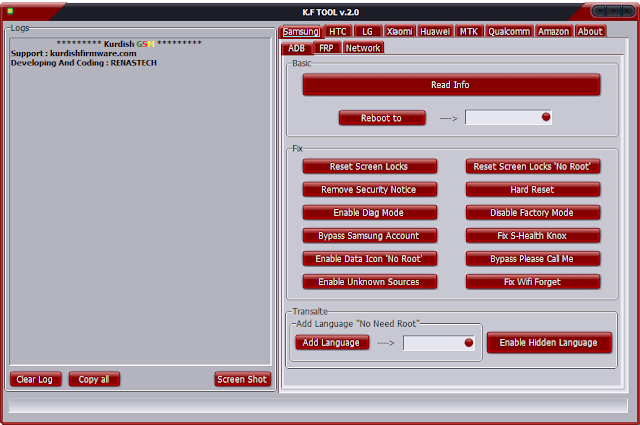Click the Add Language button
The height and width of the screenshot is (425, 640).
pyautogui.click(x=332, y=343)
